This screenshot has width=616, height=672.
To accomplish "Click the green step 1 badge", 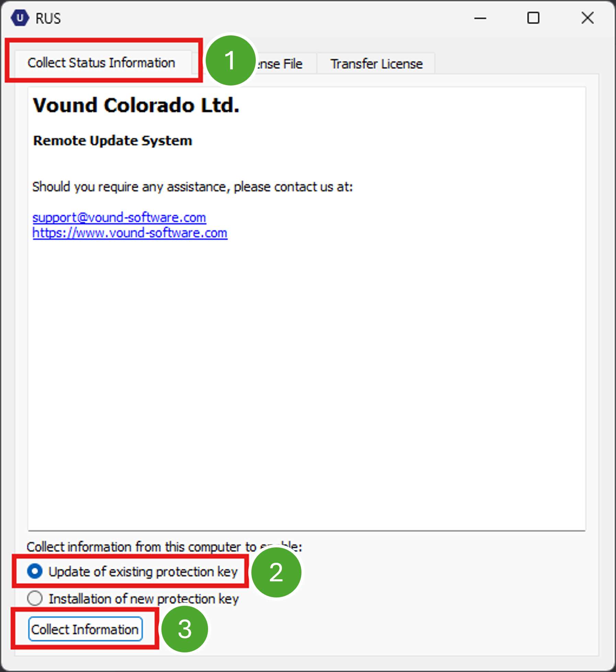I will pos(230,60).
